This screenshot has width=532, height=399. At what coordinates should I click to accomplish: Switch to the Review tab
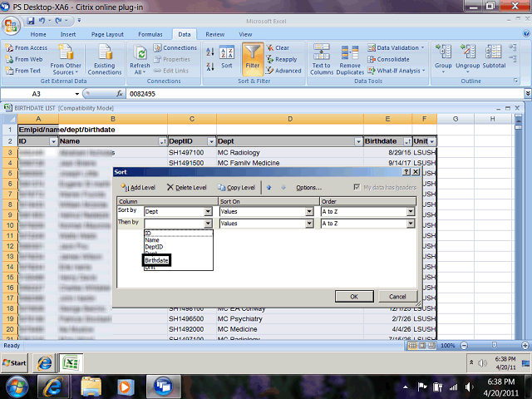pos(214,34)
